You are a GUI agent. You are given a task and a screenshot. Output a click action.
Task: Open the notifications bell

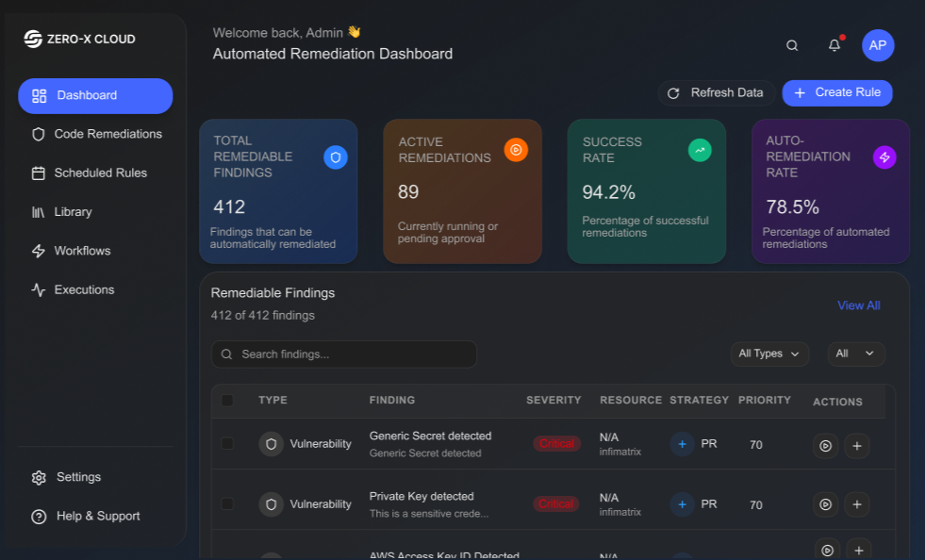(834, 45)
